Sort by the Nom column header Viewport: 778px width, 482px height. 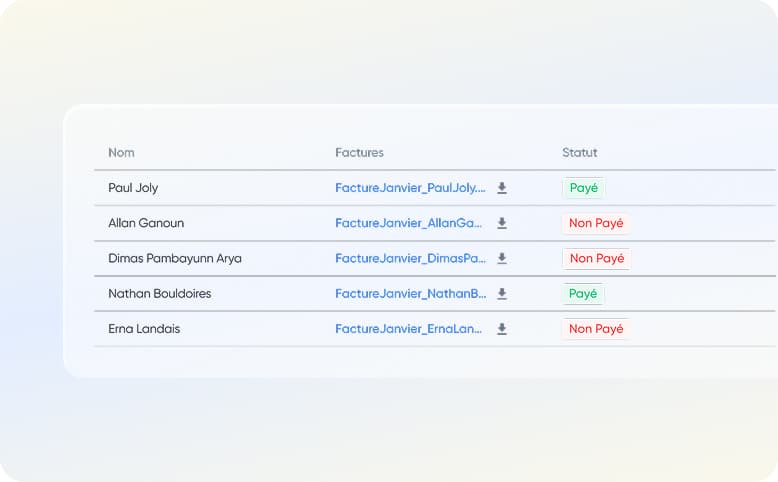121,153
